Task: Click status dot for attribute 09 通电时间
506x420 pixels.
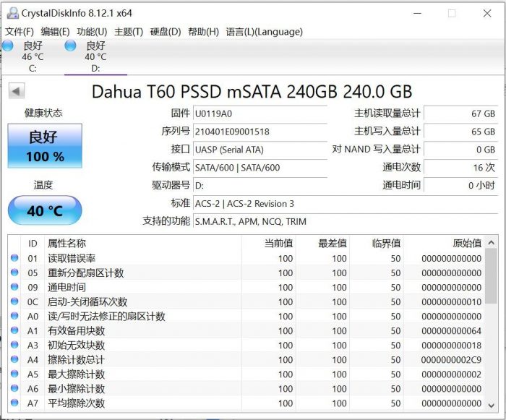Action: pyautogui.click(x=15, y=287)
